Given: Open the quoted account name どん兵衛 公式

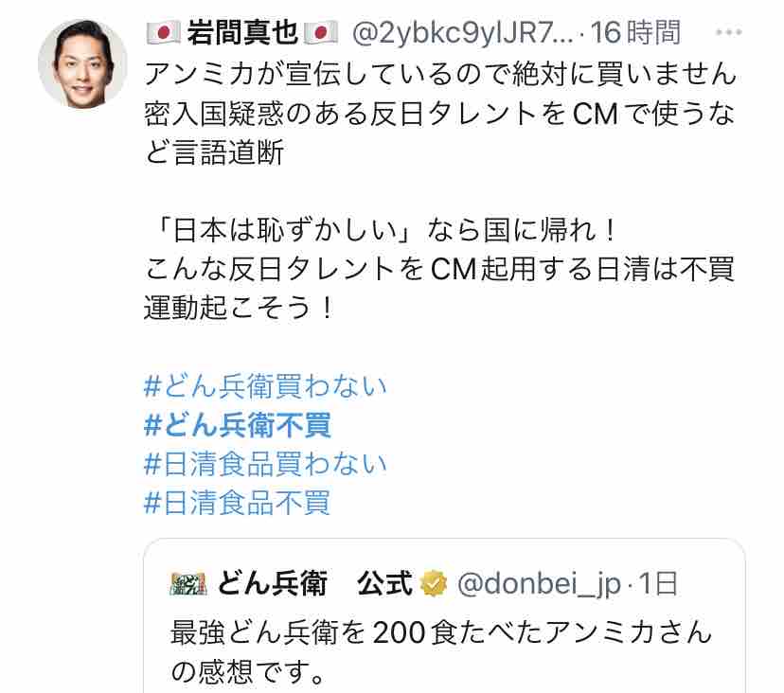Looking at the screenshot, I should (x=314, y=583).
